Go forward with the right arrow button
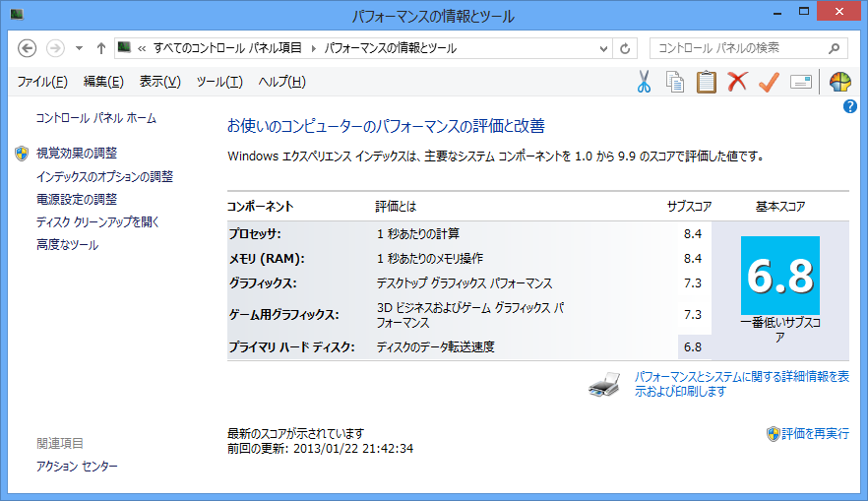Viewport: 868px width, 501px height. point(55,48)
